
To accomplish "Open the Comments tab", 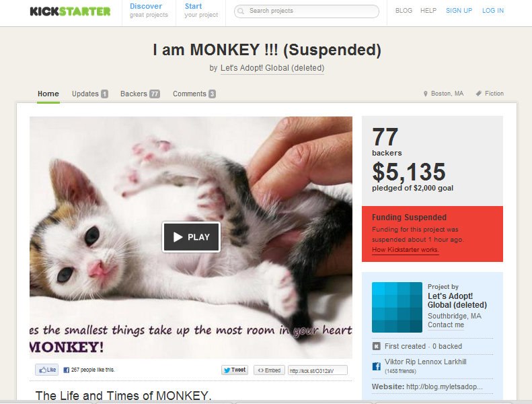I will click(x=194, y=94).
